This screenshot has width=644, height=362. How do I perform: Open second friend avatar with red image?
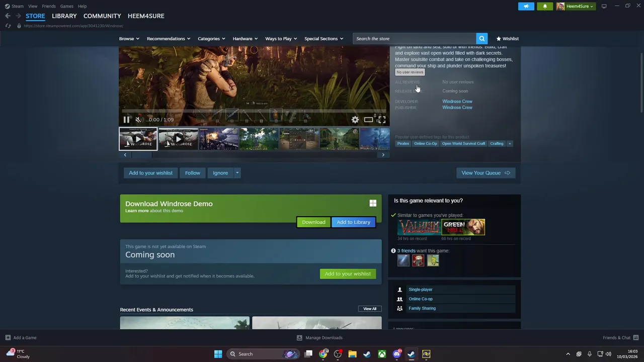click(x=418, y=260)
